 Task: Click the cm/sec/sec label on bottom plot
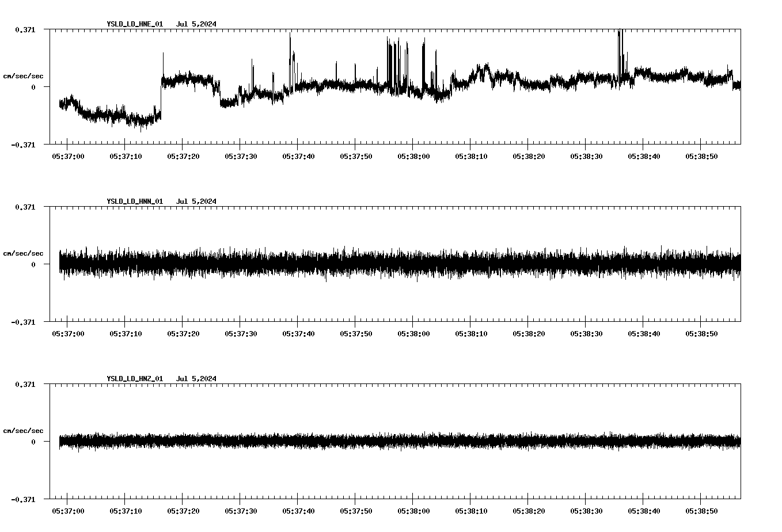coord(23,430)
